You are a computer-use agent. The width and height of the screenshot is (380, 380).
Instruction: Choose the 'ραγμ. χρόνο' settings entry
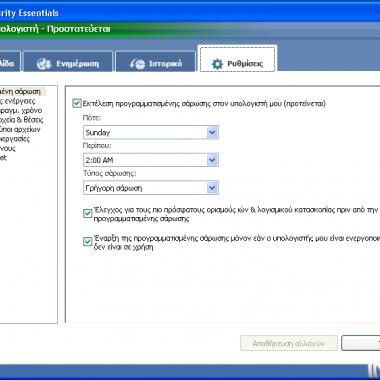pos(21,110)
